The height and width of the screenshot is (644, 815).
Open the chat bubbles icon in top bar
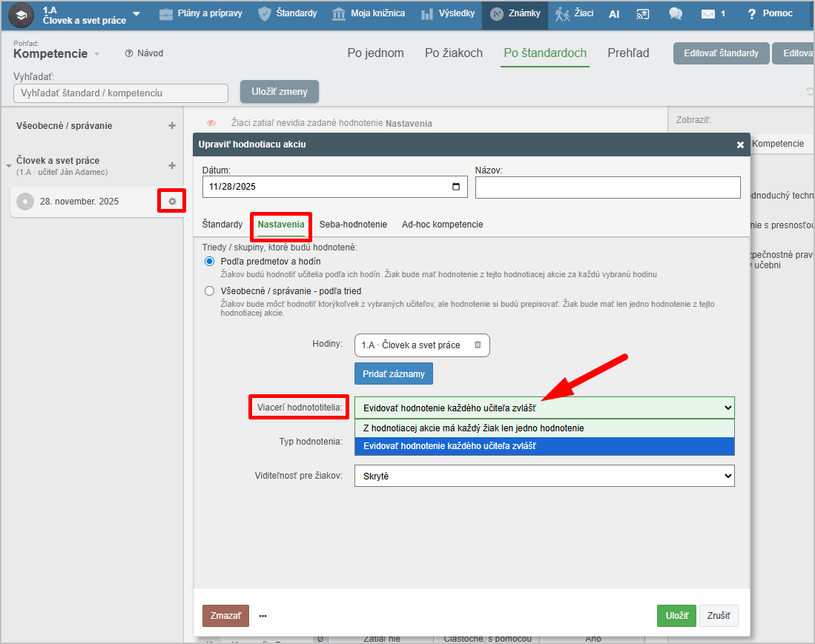(x=676, y=14)
